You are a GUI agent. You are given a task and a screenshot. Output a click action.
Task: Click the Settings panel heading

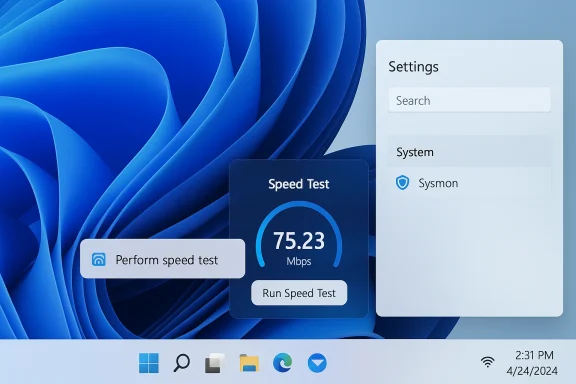[x=413, y=67]
